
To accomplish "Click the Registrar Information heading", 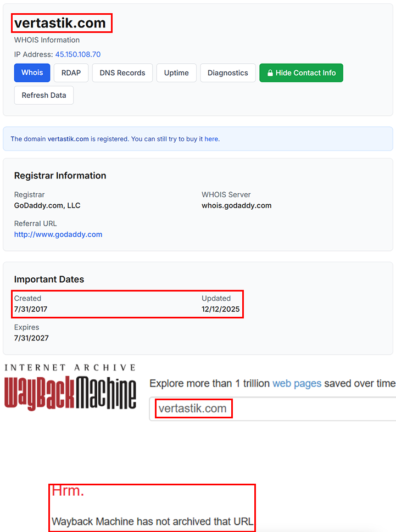I will click(60, 176).
